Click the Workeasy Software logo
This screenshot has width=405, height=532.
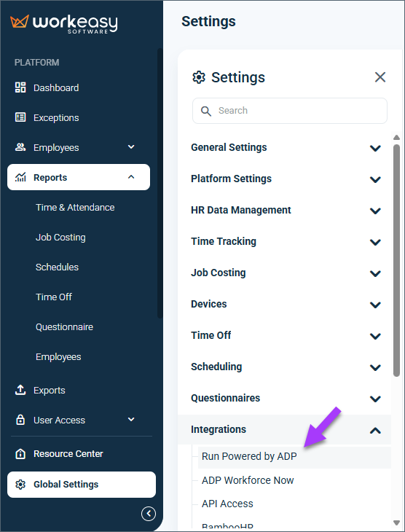tap(64, 24)
